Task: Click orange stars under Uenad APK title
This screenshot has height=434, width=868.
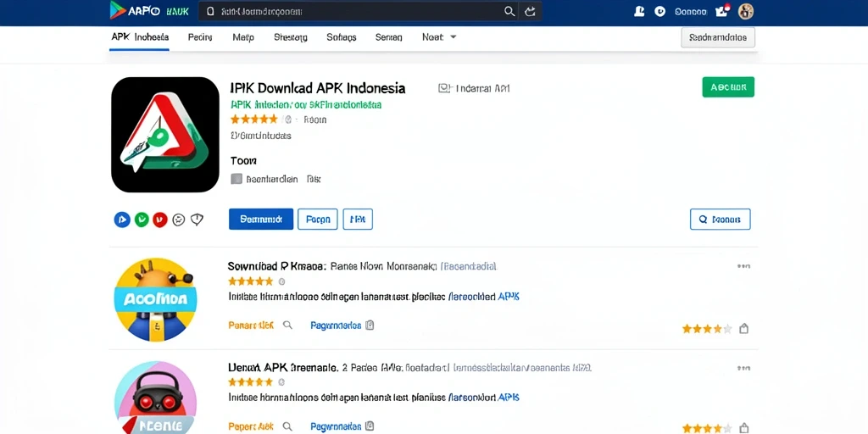Action: click(x=251, y=382)
